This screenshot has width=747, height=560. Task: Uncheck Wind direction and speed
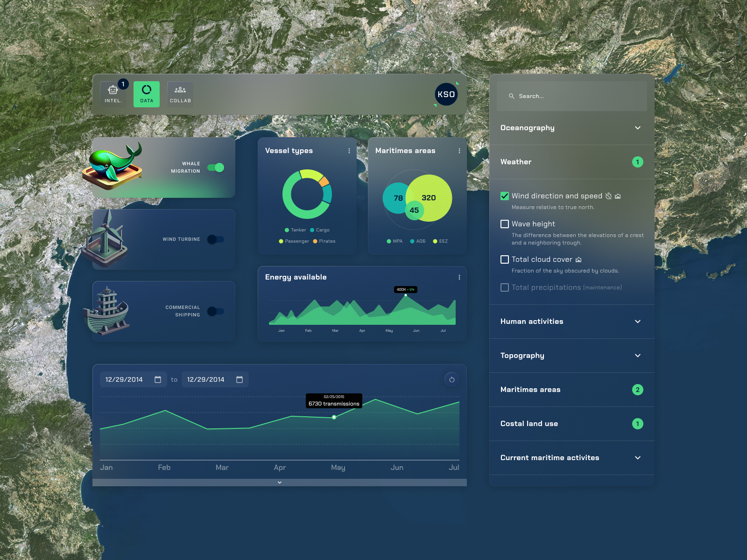click(505, 196)
